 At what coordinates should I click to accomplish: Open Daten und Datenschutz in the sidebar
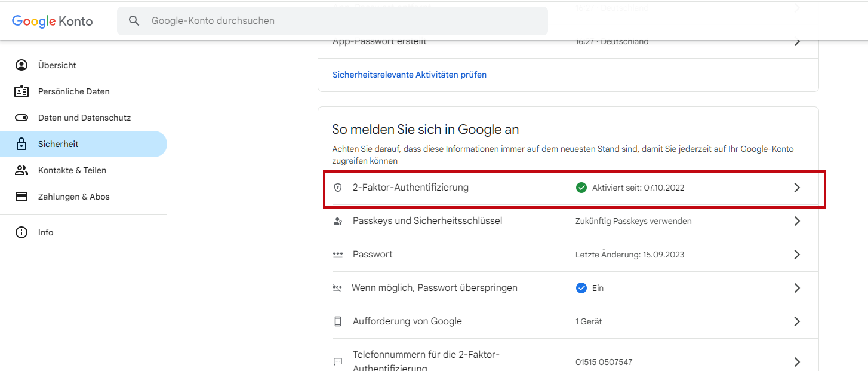point(84,118)
